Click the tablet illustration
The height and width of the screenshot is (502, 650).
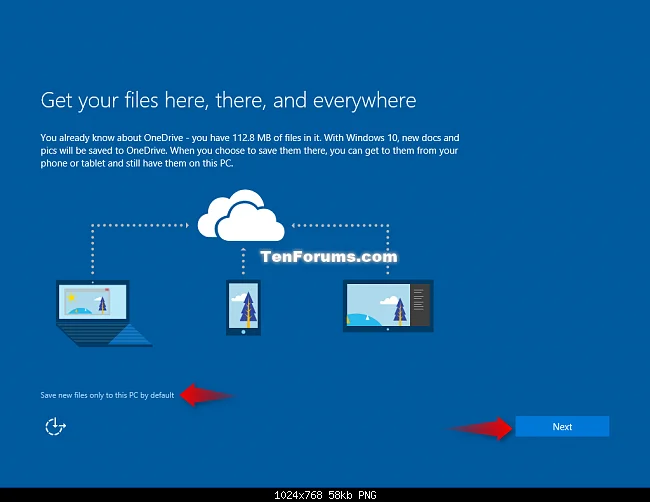(x=388, y=306)
